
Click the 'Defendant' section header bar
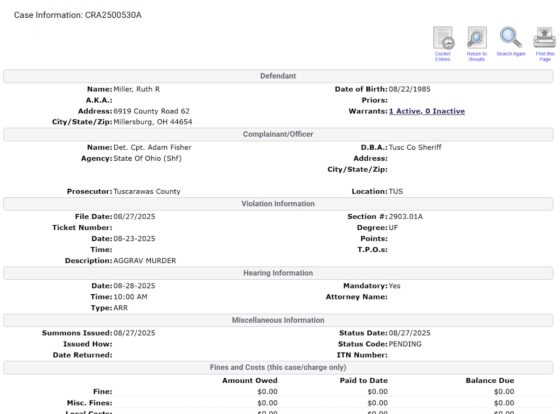[278, 76]
